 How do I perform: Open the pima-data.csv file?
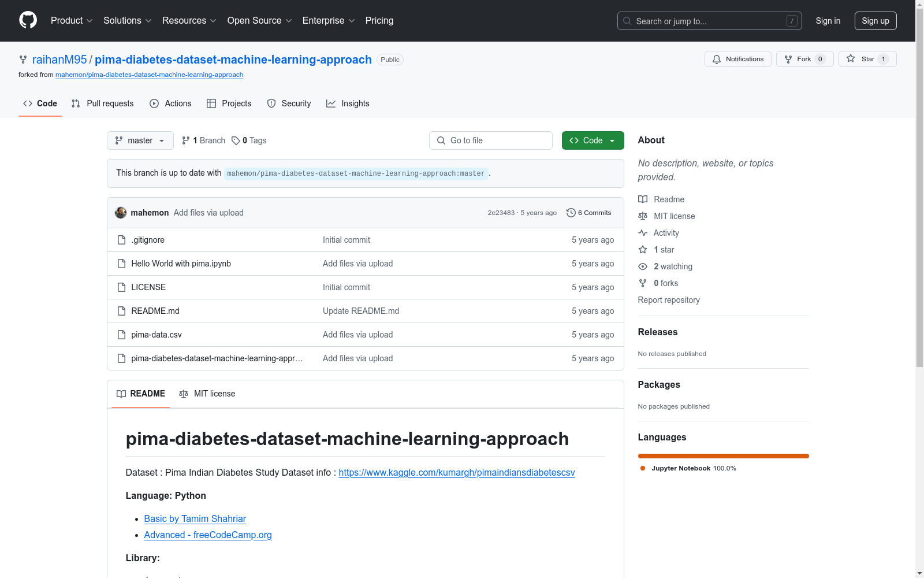tap(157, 335)
